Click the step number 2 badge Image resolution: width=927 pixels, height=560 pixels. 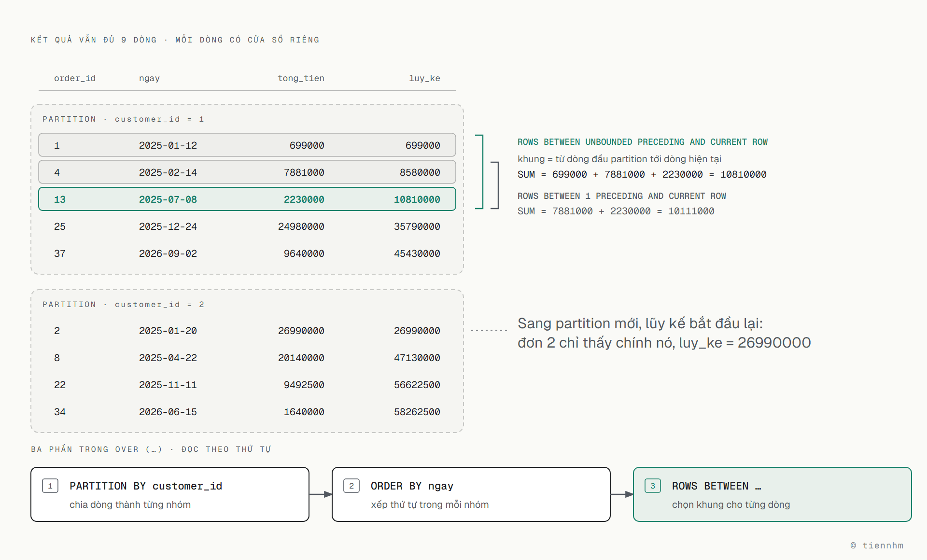351,486
